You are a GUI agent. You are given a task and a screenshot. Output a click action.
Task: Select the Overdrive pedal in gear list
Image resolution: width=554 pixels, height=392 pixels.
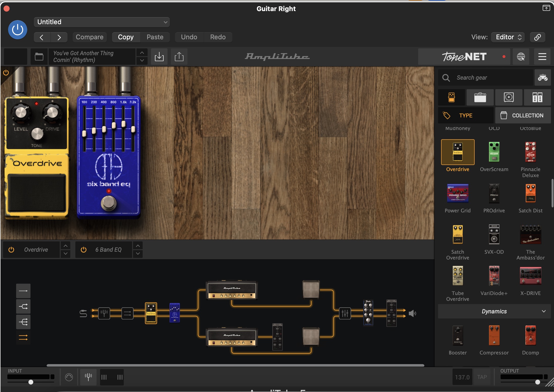pos(458,152)
